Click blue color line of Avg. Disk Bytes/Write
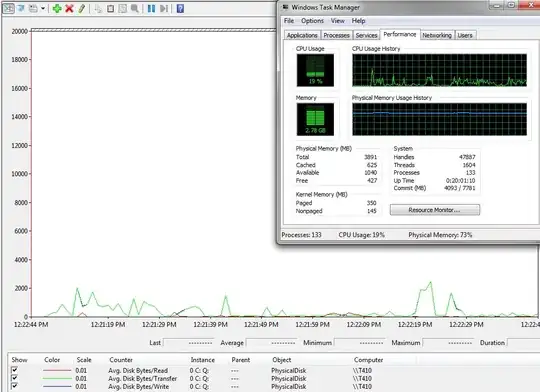This screenshot has height=392, width=540. point(57,386)
